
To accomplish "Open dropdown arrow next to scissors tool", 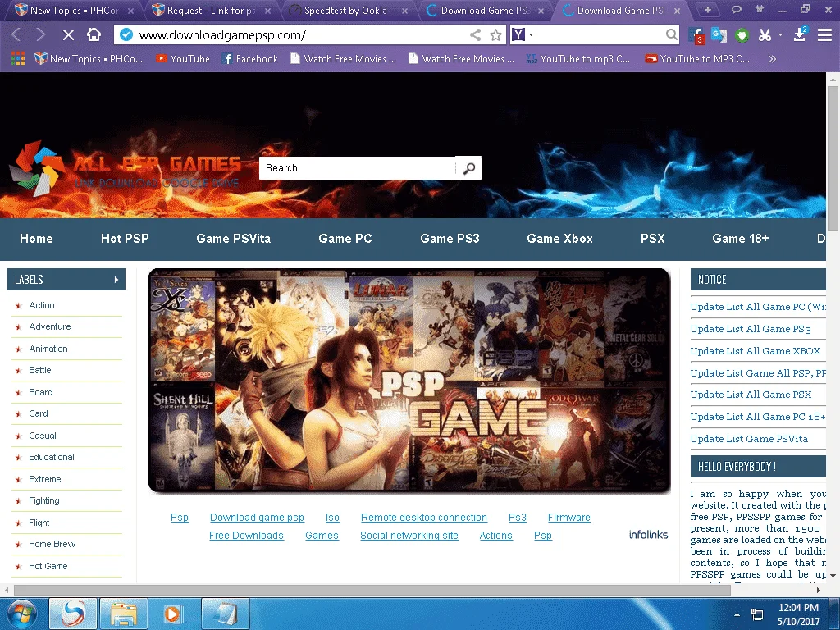I will pyautogui.click(x=781, y=34).
